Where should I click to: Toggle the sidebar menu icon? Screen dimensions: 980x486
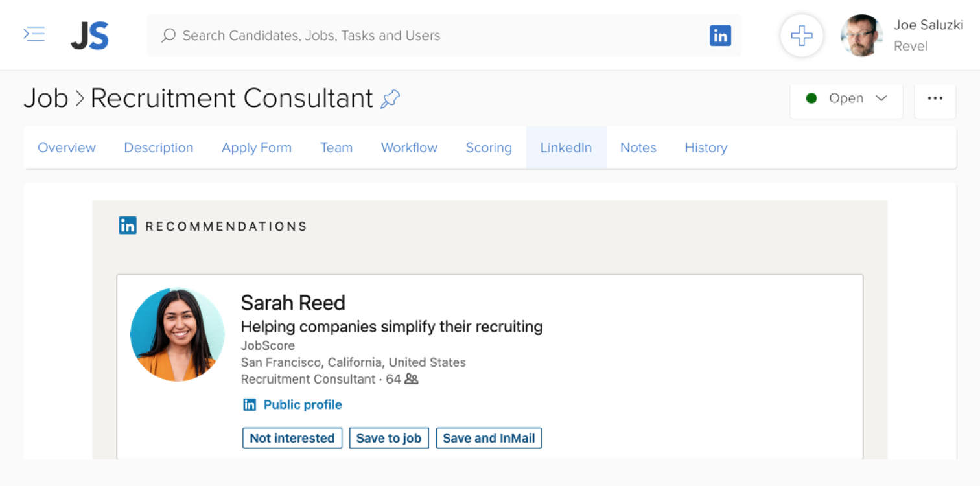coord(34,34)
